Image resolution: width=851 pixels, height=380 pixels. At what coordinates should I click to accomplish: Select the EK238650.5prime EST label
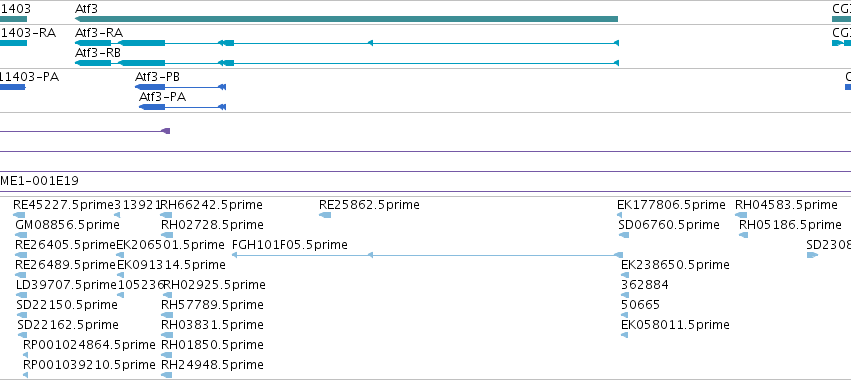click(x=675, y=265)
